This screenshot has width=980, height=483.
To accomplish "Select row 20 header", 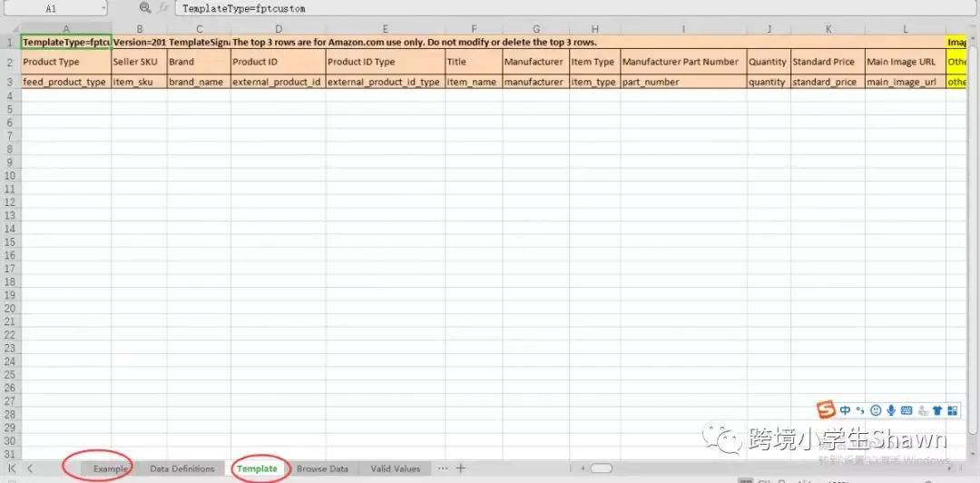I will click(x=10, y=308).
